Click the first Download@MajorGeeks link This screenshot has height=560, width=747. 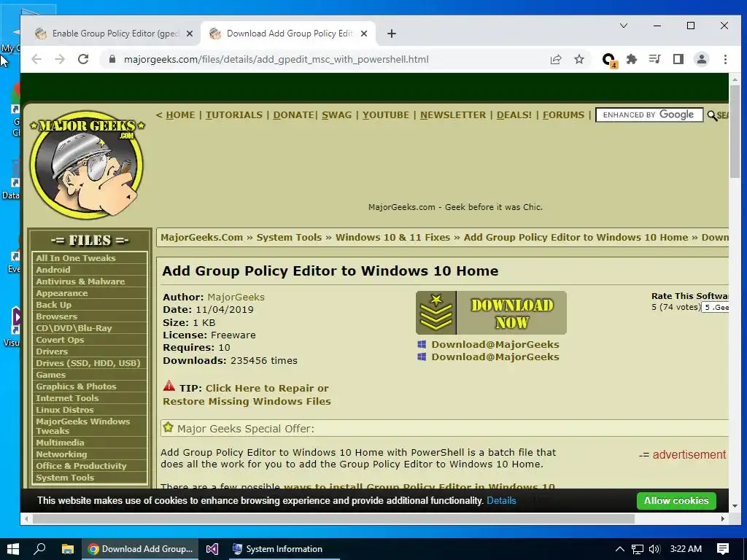[495, 345]
